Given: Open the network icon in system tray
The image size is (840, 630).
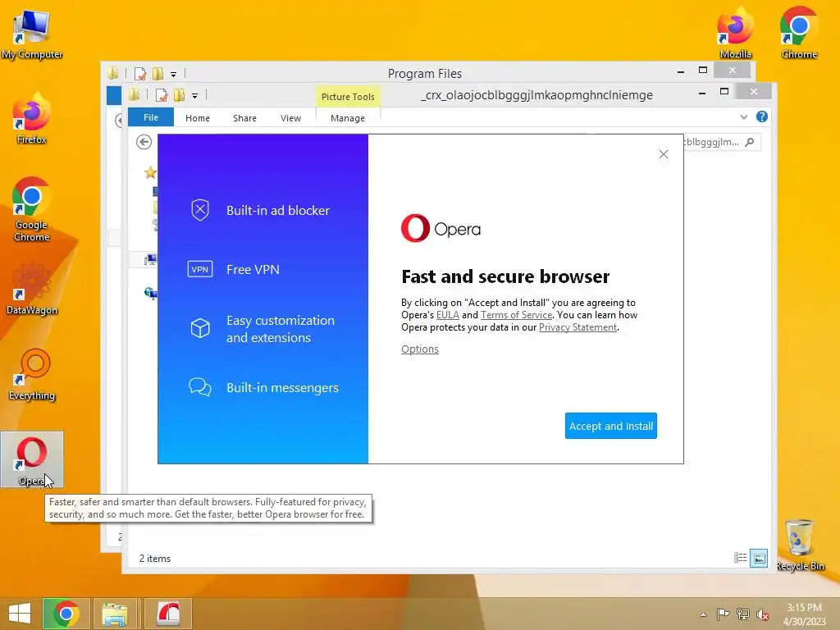Looking at the screenshot, I should point(743,614).
